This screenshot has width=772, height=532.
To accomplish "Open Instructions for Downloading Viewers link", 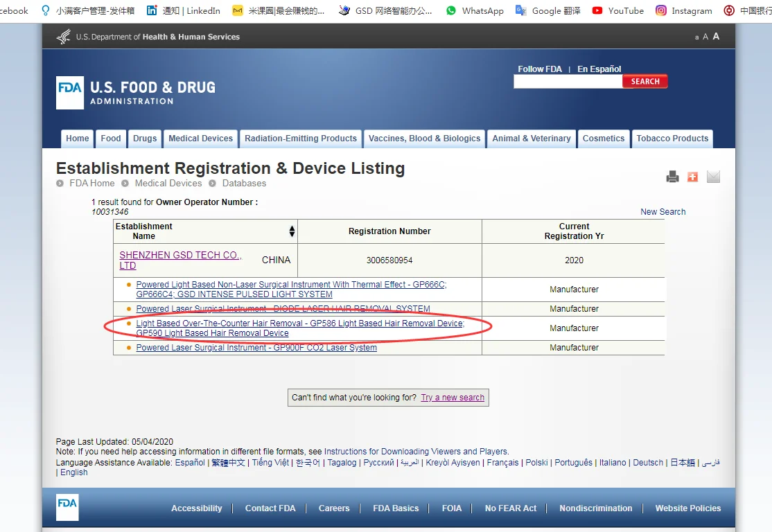I will pyautogui.click(x=416, y=451).
